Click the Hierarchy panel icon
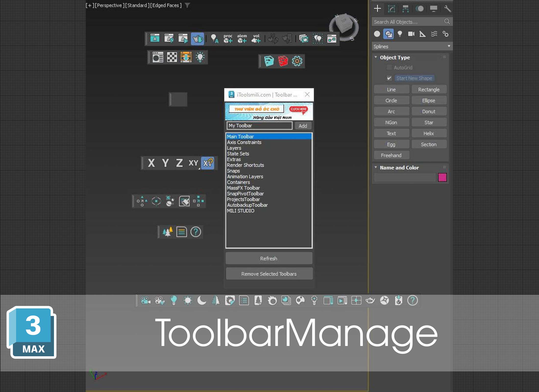Image resolution: width=539 pixels, height=392 pixels. 405,9
